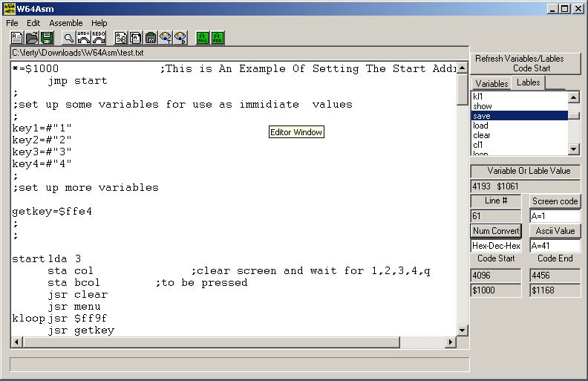This screenshot has width=588, height=381.
Task: Click the Num Convert button
Action: (496, 231)
